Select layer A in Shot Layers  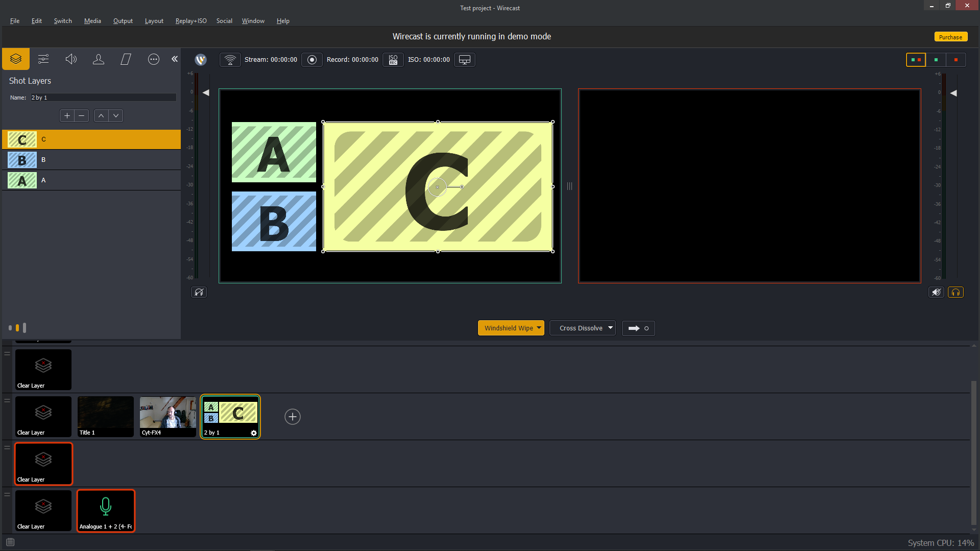click(x=91, y=180)
